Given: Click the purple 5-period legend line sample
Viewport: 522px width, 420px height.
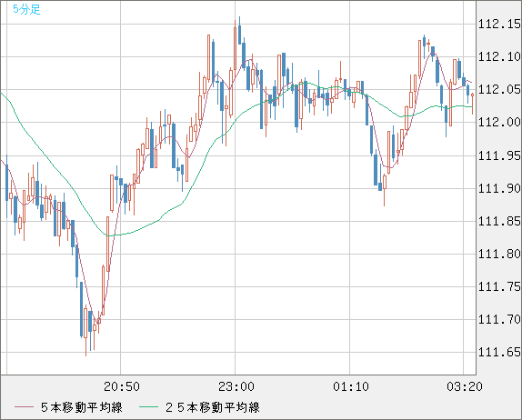Looking at the screenshot, I should pyautogui.click(x=24, y=407).
